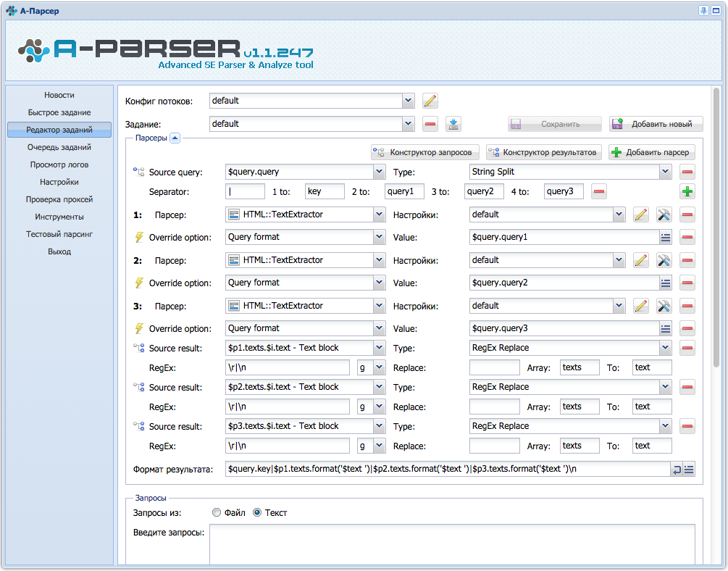Open Очередь заданий in the sidebar
This screenshot has height=571, width=728.
[x=59, y=147]
